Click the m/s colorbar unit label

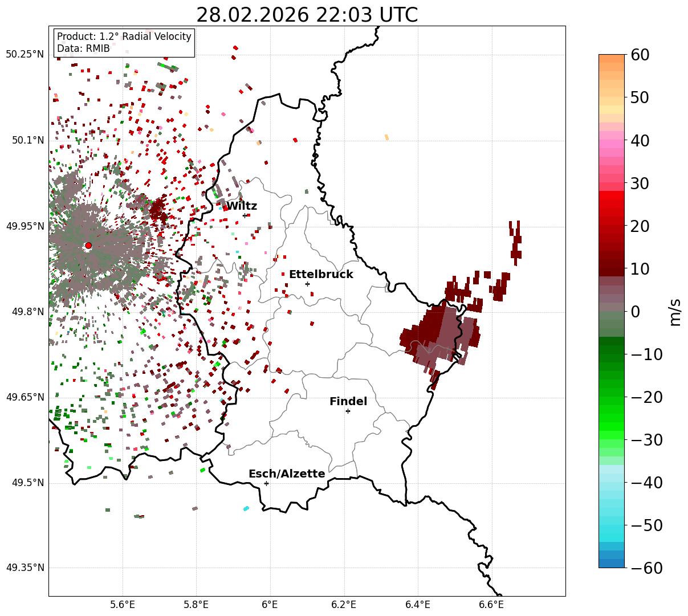(x=675, y=311)
